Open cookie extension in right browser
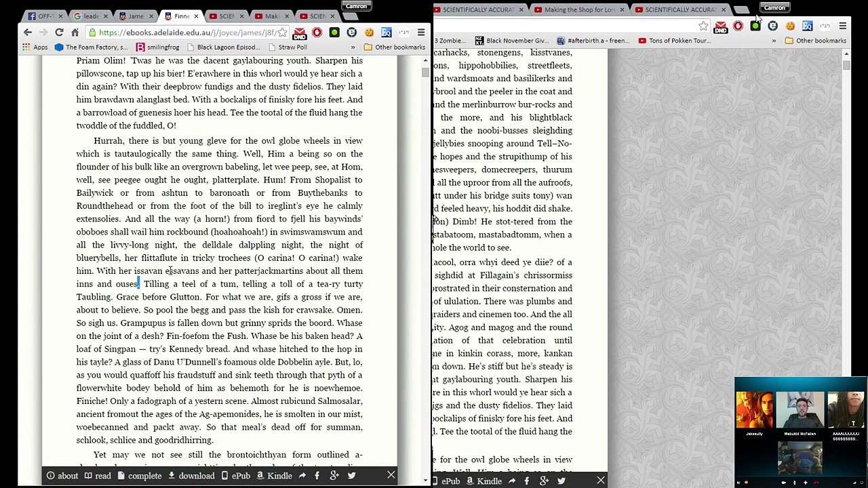 tap(790, 26)
